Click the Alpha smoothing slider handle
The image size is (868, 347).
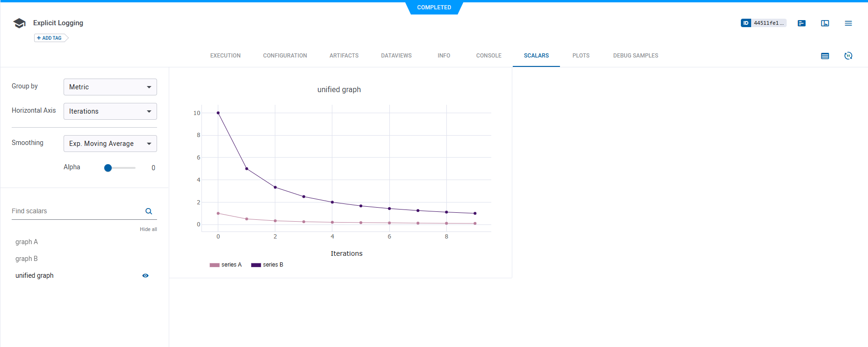click(x=108, y=168)
